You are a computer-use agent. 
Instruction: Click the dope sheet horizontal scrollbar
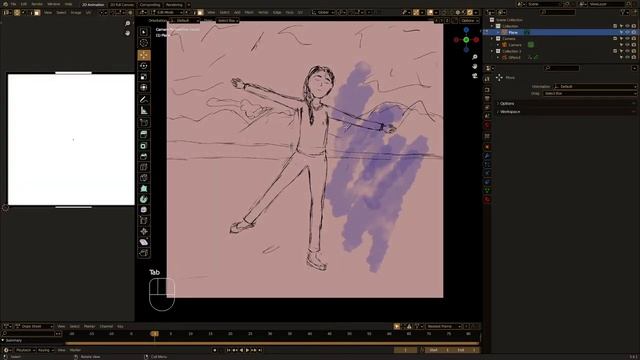pyautogui.click(x=271, y=344)
